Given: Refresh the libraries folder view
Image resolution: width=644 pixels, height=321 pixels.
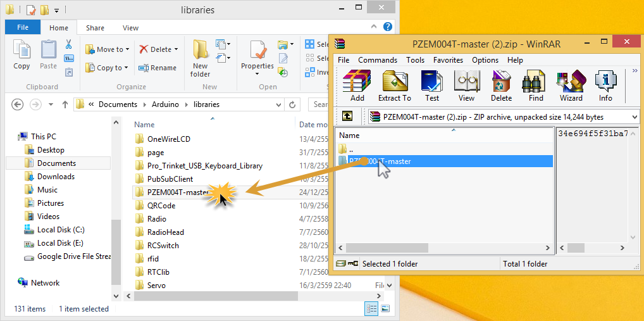Looking at the screenshot, I should [292, 104].
